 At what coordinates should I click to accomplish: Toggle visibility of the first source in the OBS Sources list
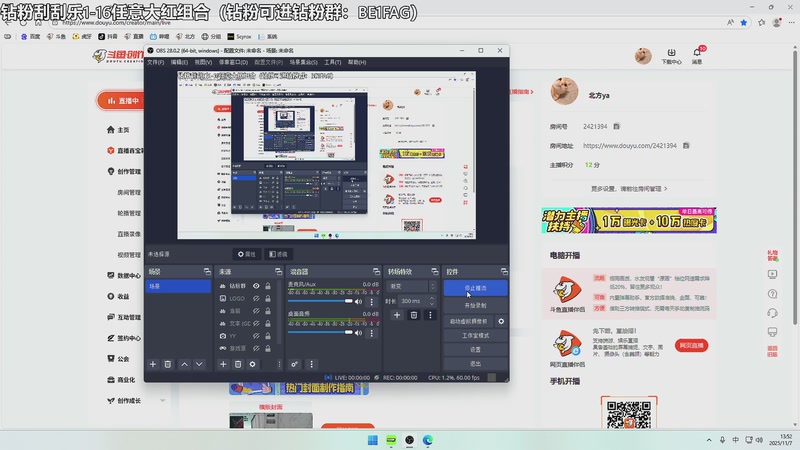pyautogui.click(x=256, y=286)
